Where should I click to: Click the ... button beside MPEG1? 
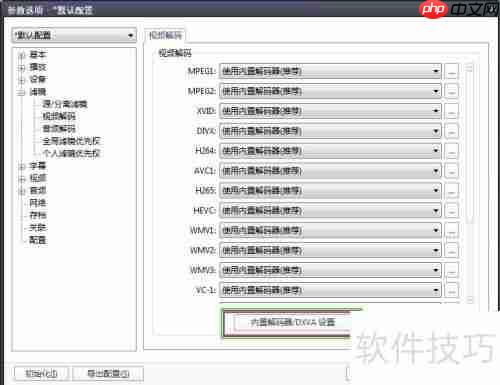point(451,71)
